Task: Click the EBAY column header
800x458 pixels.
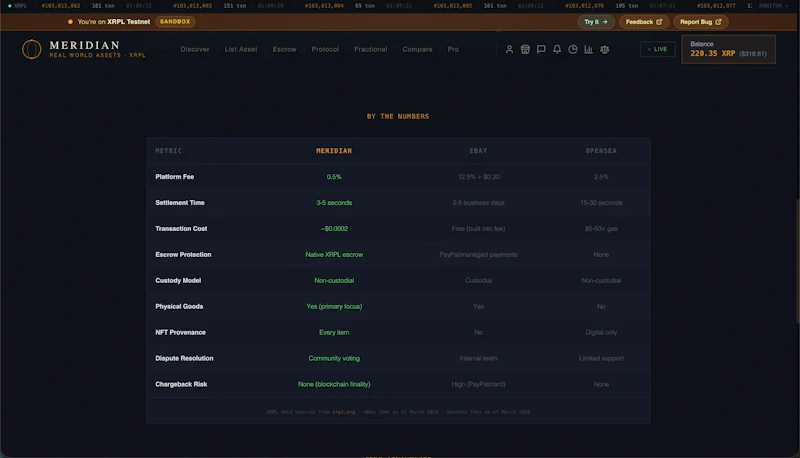Action: click(478, 151)
